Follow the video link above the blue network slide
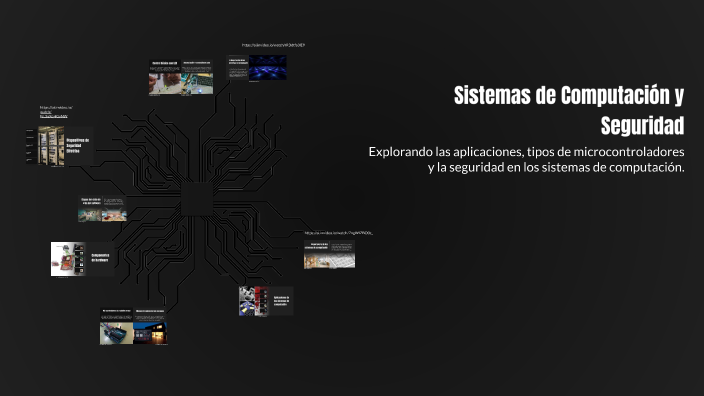 tap(273, 45)
